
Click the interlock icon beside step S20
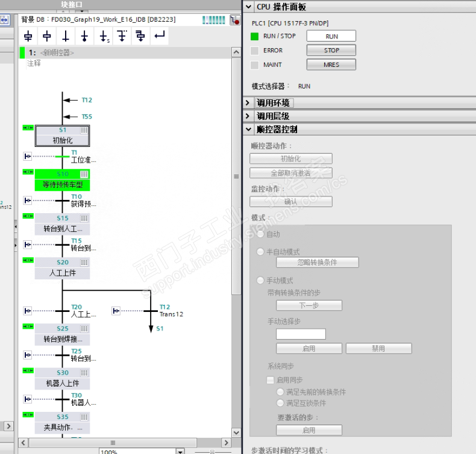click(x=28, y=260)
